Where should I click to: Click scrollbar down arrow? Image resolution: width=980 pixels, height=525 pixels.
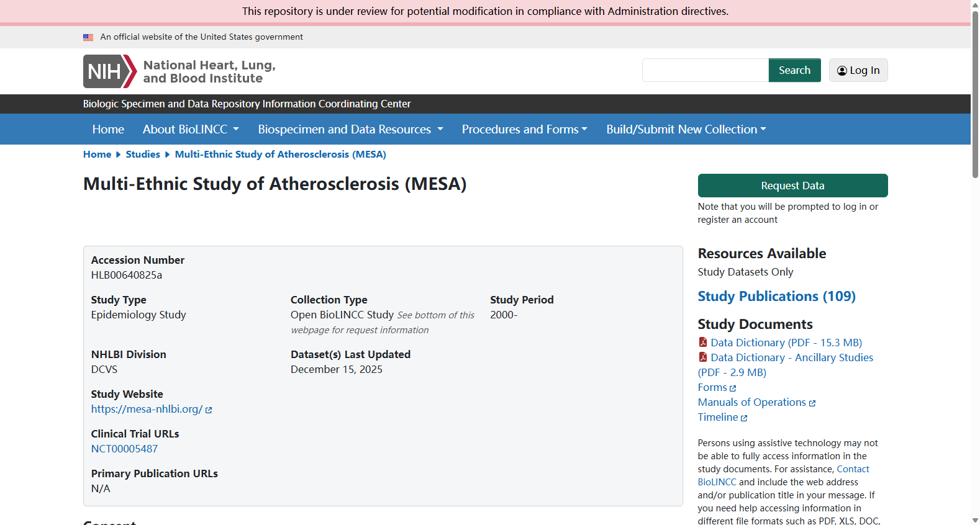975,520
